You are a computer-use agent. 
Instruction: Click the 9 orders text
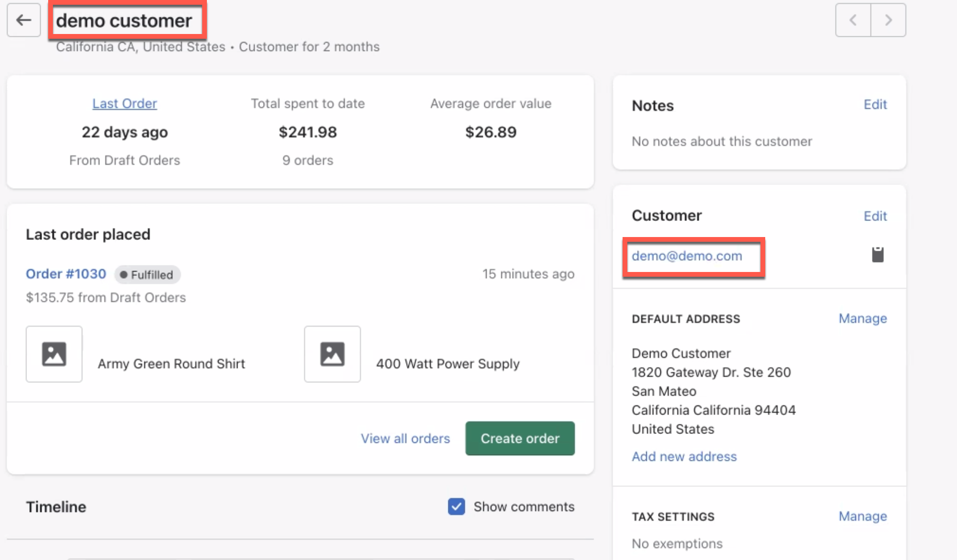pos(308,161)
